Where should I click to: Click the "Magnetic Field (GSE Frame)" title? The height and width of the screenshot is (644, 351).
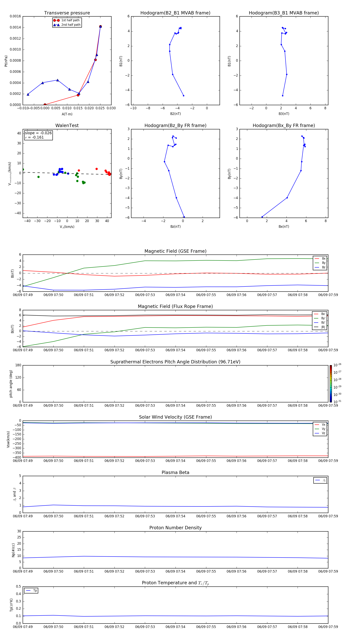(x=175, y=251)
